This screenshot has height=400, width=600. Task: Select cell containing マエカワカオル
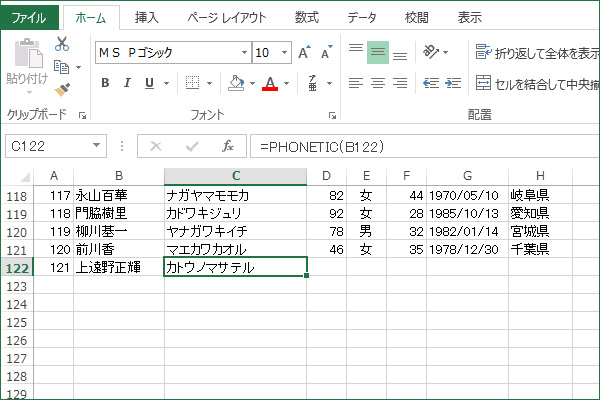point(236,249)
